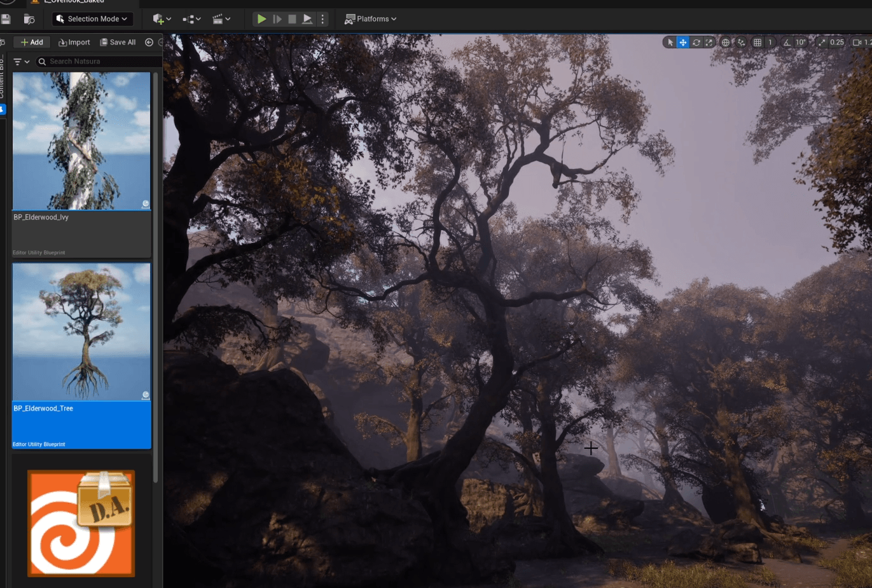Click the BP_Elderwood_Ivy asset name
872x588 pixels.
click(41, 217)
